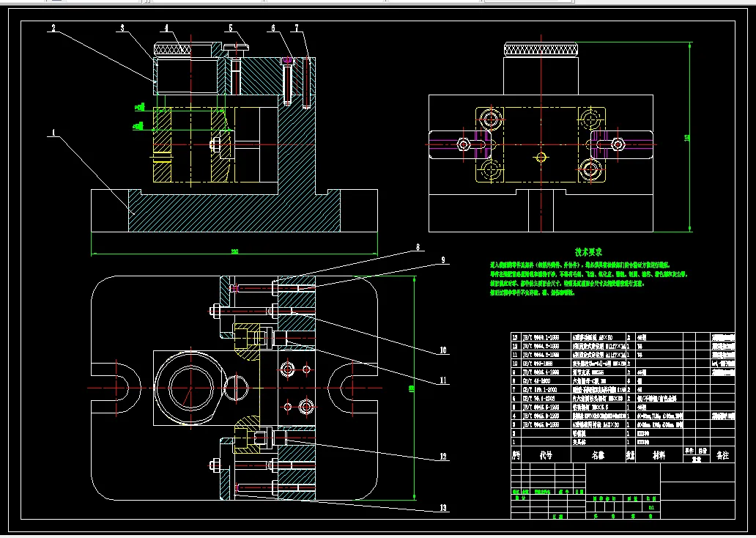
Task: Click part callout number 1 on front view
Action: click(x=54, y=132)
